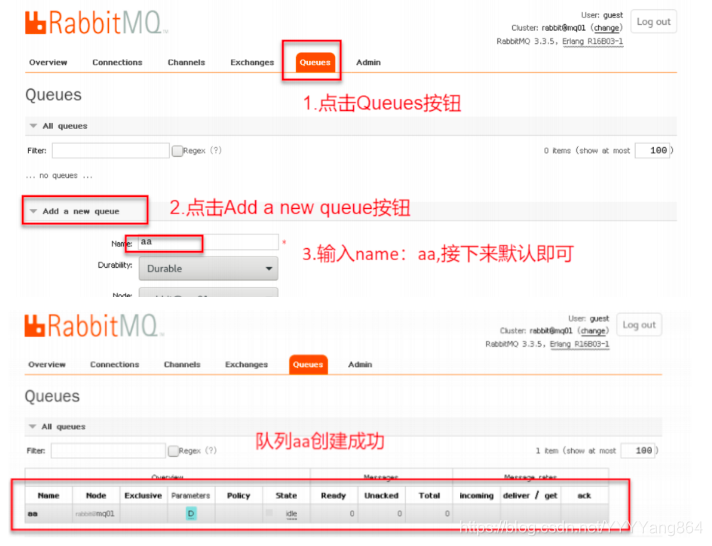
Task: Click the queue Name field containing aa
Action: pyautogui.click(x=208, y=242)
